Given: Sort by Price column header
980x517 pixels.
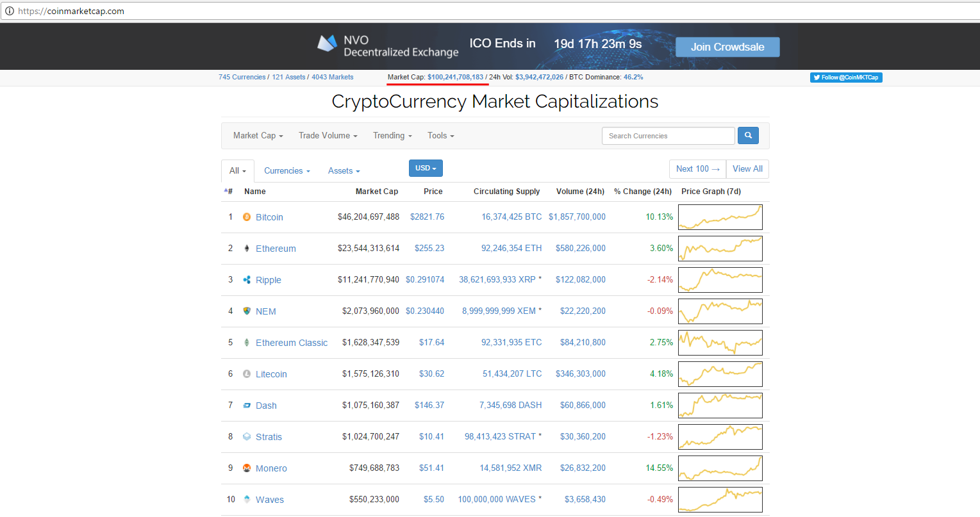Looking at the screenshot, I should tap(433, 192).
